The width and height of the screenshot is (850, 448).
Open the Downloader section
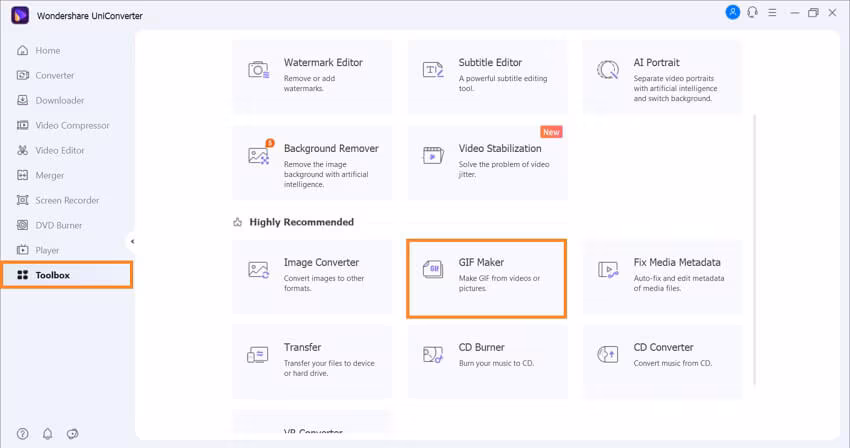pos(50,100)
